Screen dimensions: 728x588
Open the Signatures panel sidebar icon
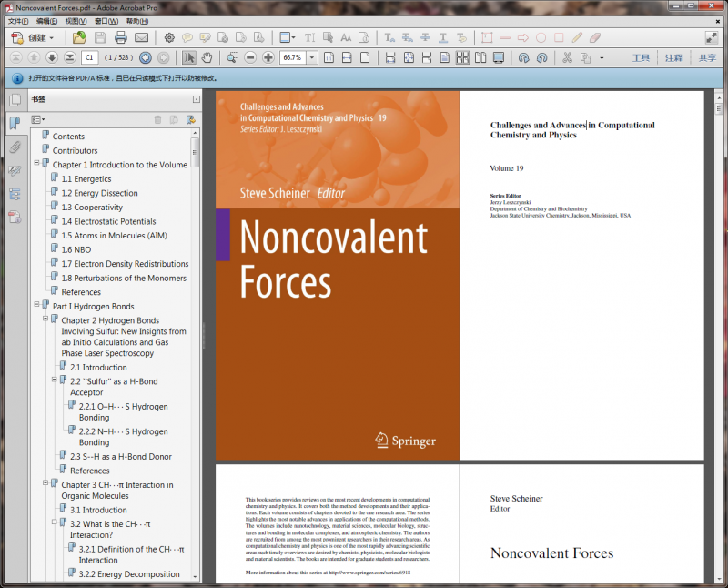pyautogui.click(x=15, y=171)
